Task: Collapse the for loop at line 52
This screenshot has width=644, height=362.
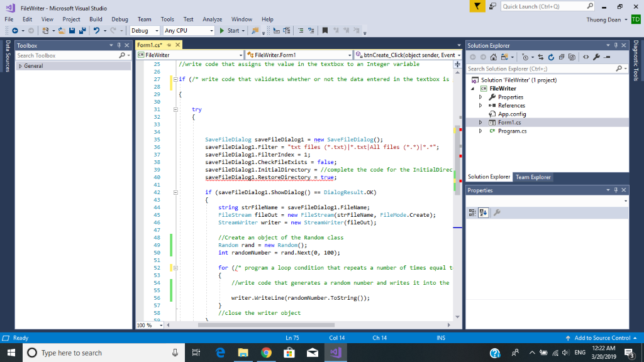Action: point(175,268)
